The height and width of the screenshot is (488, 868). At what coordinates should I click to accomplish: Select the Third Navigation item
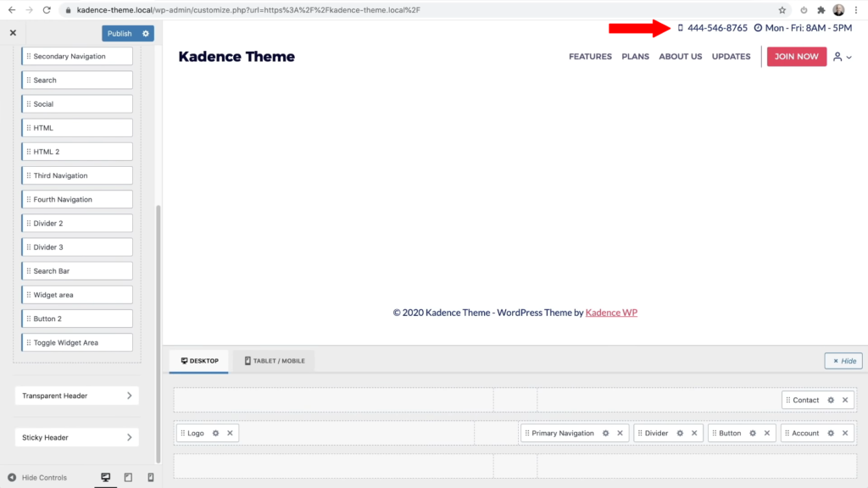pos(77,175)
